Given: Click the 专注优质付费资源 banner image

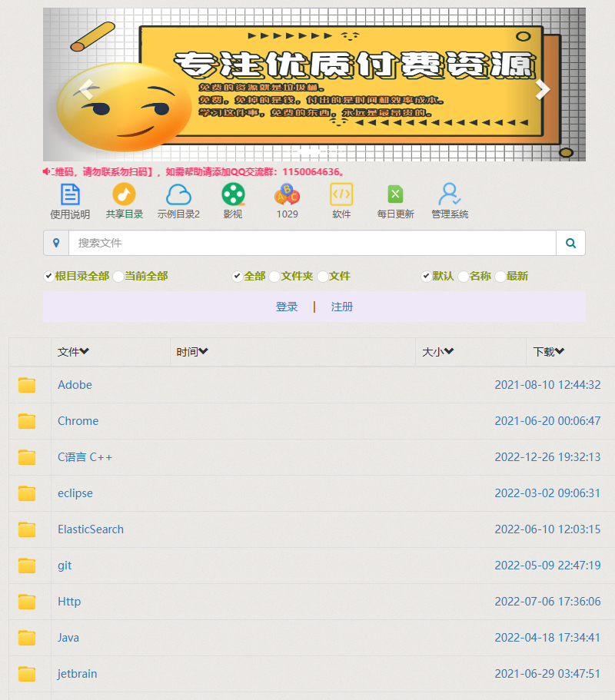Looking at the screenshot, I should click(x=314, y=85).
